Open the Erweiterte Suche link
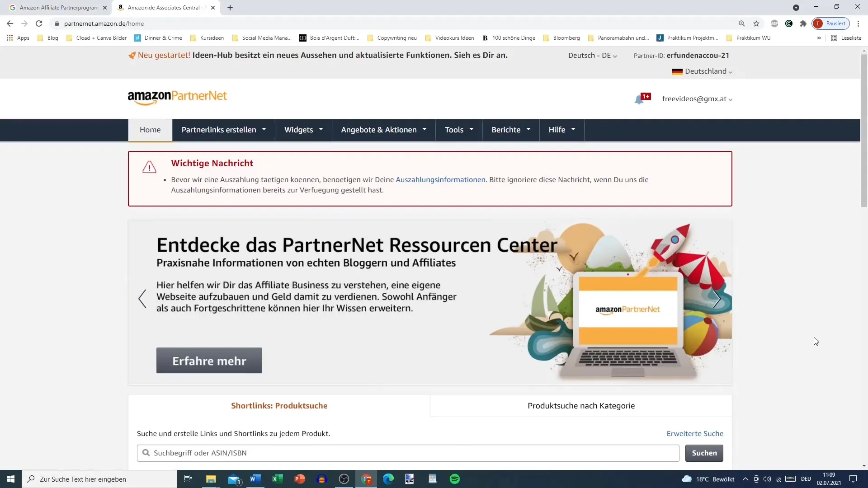868x488 pixels. point(695,434)
